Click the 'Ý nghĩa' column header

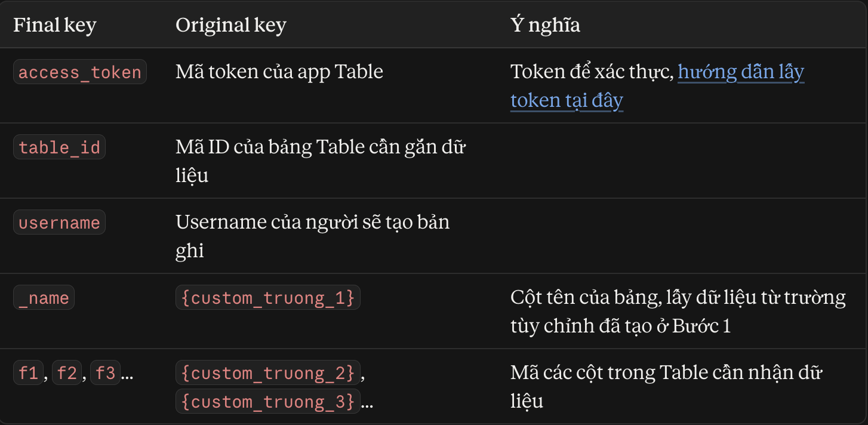(545, 24)
